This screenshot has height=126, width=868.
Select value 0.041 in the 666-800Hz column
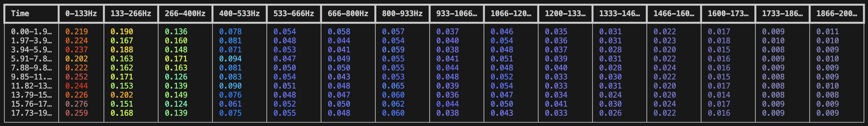339,50
